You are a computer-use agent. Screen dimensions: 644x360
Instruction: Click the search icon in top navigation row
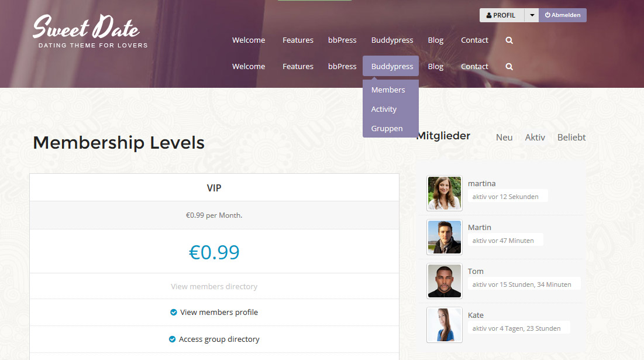pyautogui.click(x=509, y=40)
